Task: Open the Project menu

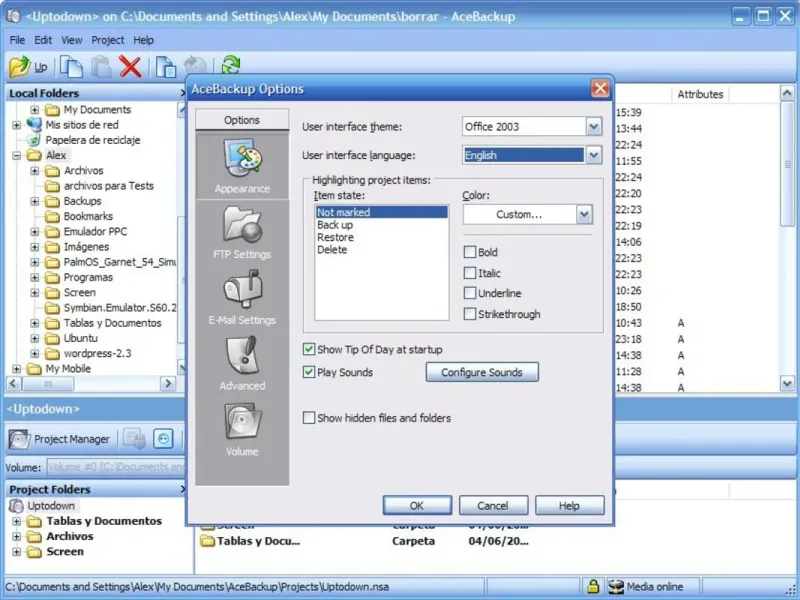Action: 108,40
